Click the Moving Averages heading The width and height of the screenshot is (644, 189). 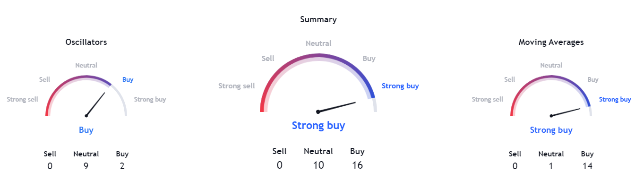pos(551,42)
